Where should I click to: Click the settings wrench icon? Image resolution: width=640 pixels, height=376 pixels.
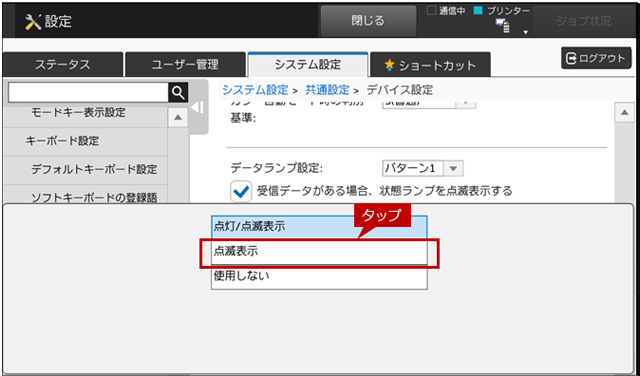(32, 22)
